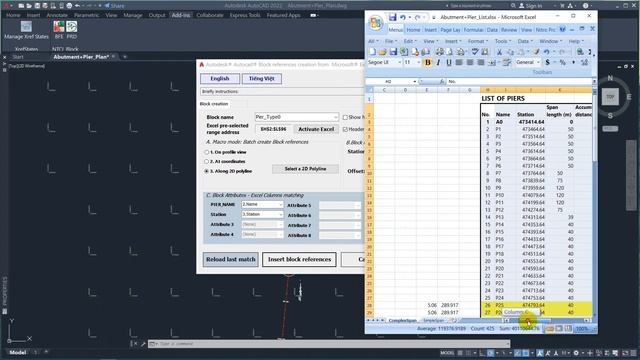Screen dimensions: 640x360
Task: Switch dialog language to Tiếng Việt
Action: 262,78
